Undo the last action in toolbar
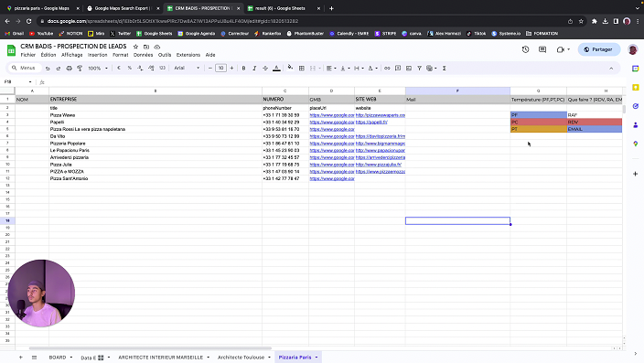 (x=48, y=69)
